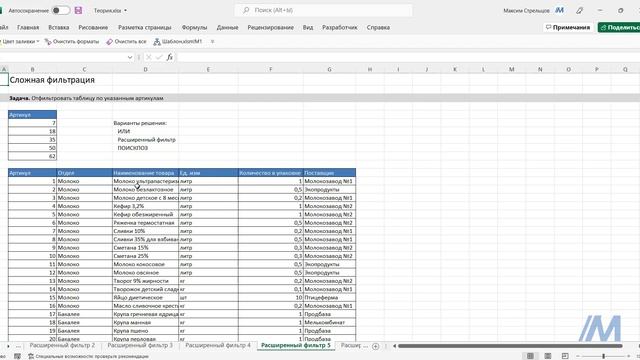This screenshot has width=640, height=360.
Task: Select the Молоко кокосовое cell
Action: 145,264
